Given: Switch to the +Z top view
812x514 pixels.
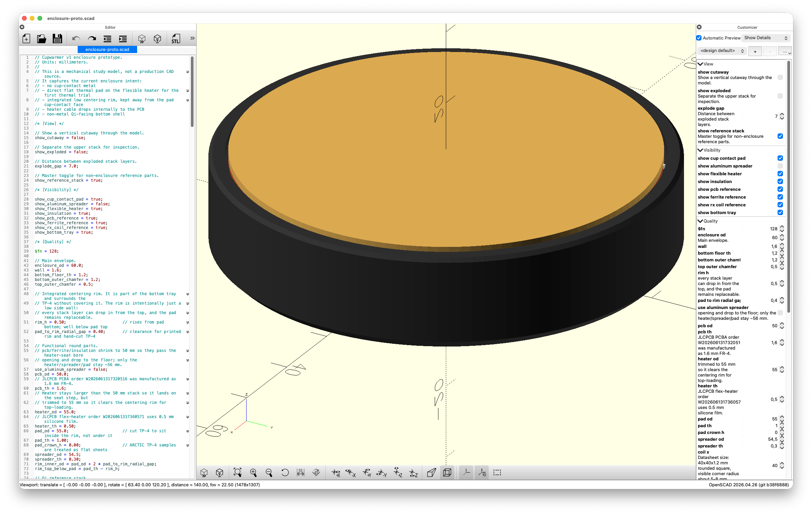Looking at the screenshot, I should [x=398, y=472].
